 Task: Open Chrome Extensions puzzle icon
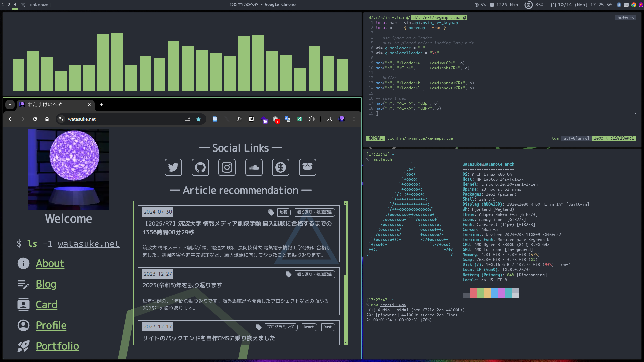tap(312, 119)
